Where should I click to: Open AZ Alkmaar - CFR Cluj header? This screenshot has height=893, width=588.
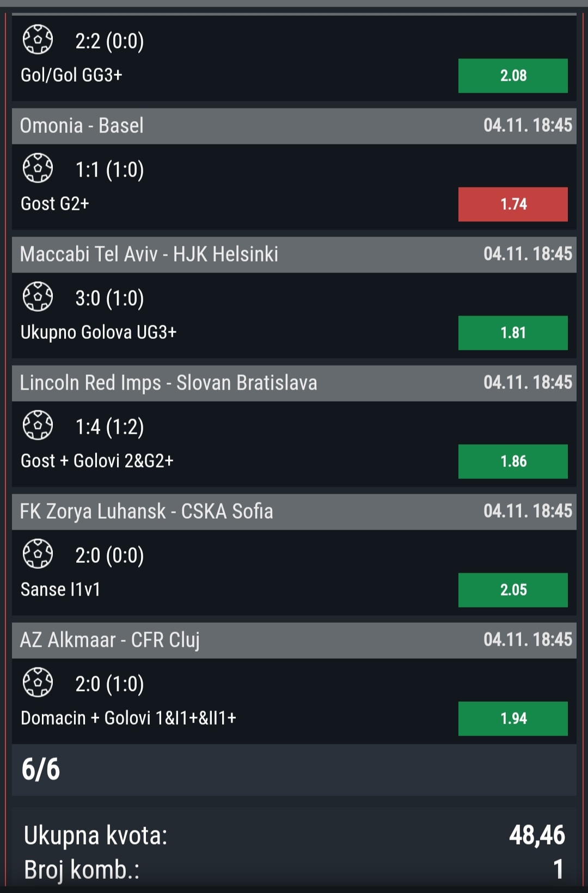pos(294,640)
